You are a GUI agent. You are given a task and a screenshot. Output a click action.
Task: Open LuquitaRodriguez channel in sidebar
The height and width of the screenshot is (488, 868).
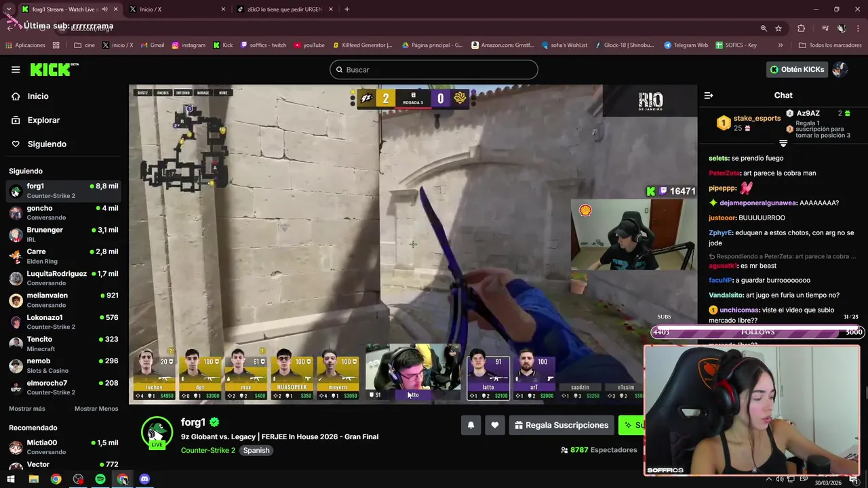[x=64, y=278]
